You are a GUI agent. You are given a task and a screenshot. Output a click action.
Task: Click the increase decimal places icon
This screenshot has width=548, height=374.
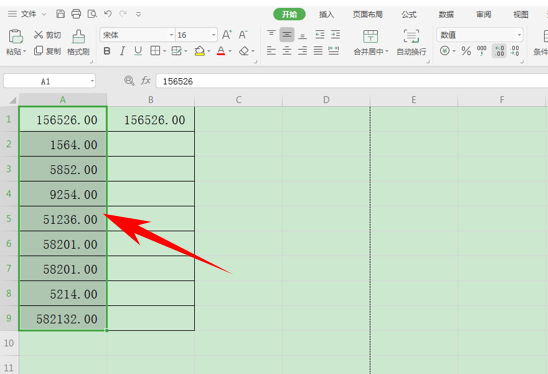(499, 51)
